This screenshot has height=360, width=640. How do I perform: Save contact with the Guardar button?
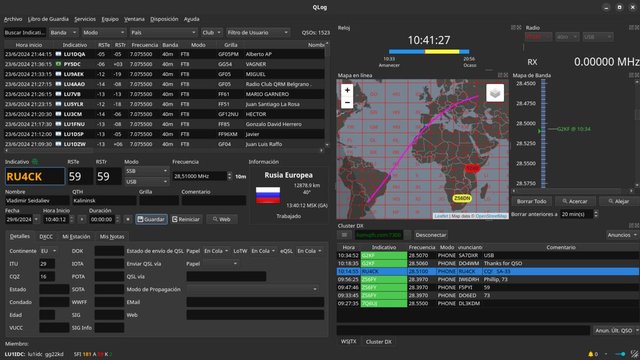[x=151, y=219]
